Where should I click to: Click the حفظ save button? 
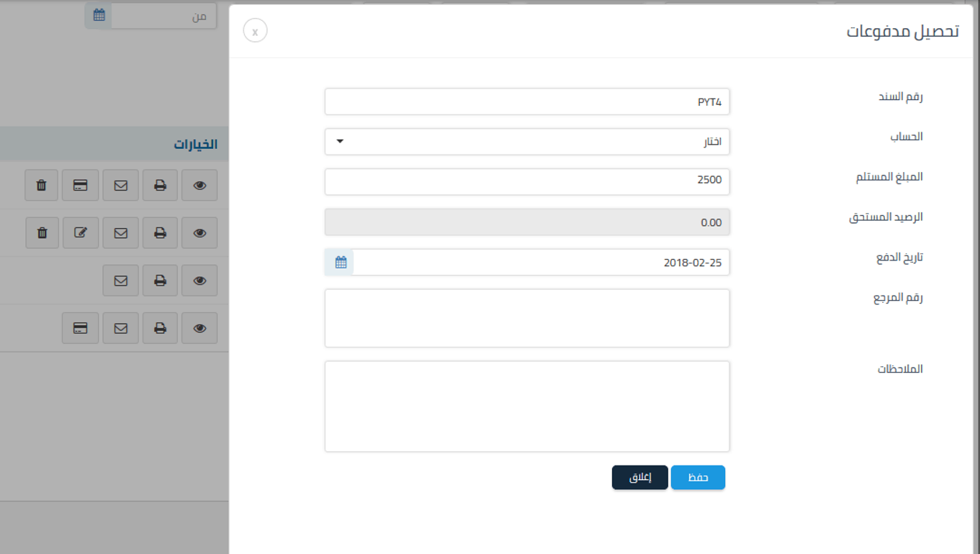(x=698, y=478)
